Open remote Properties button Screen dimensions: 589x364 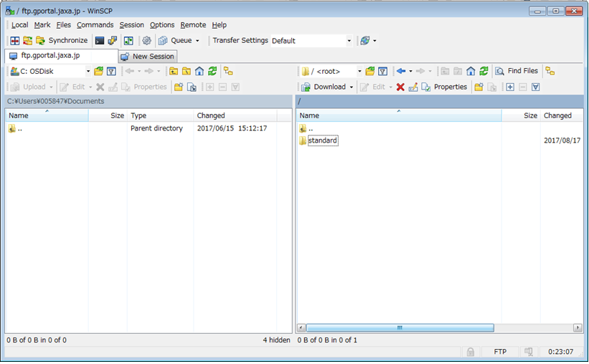click(444, 87)
